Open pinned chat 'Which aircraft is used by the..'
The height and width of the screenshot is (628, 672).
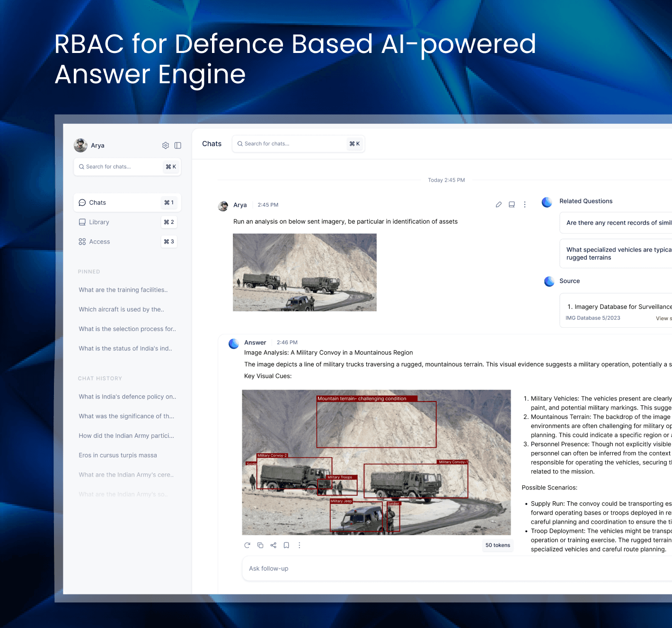click(x=122, y=309)
